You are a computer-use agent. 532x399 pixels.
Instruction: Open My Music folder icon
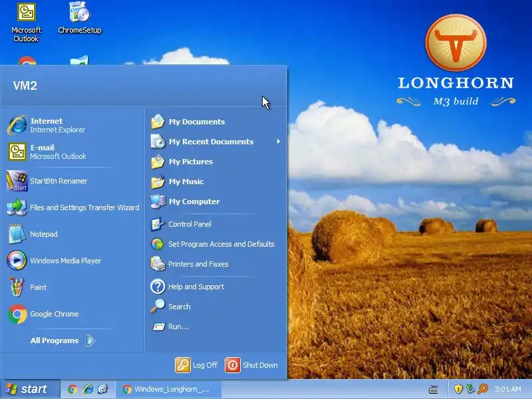tap(158, 182)
